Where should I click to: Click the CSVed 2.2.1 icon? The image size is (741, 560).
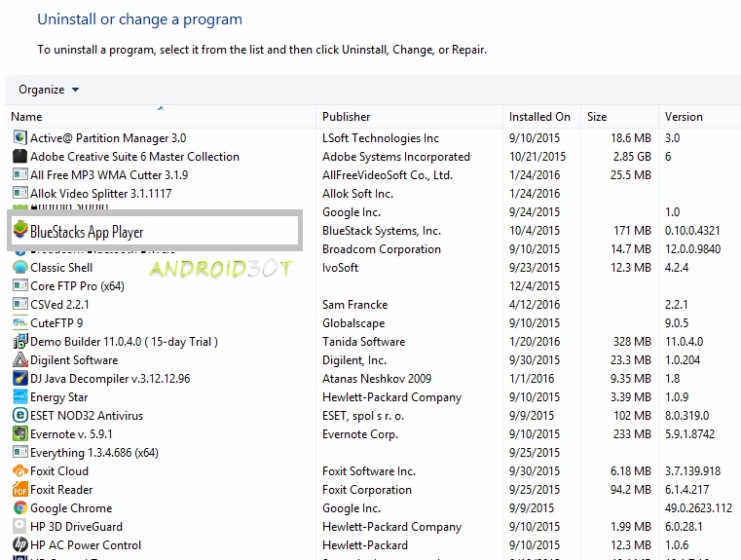19,304
